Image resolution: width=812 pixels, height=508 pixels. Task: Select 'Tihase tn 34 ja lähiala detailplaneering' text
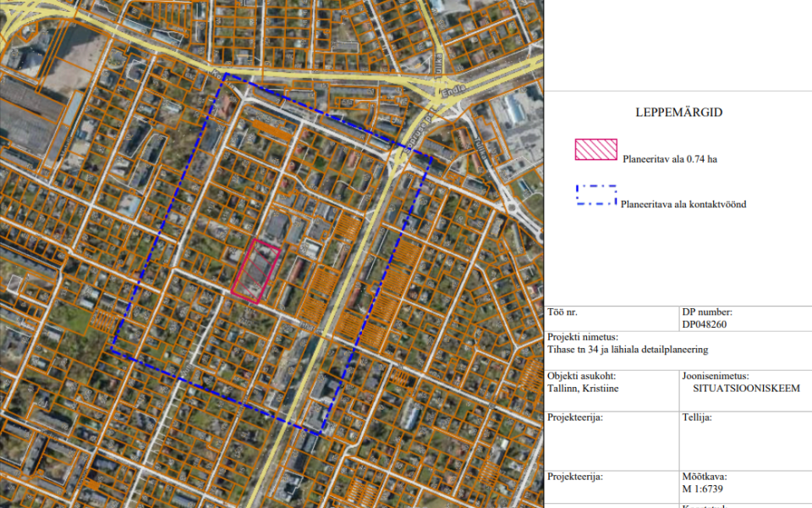(627, 349)
